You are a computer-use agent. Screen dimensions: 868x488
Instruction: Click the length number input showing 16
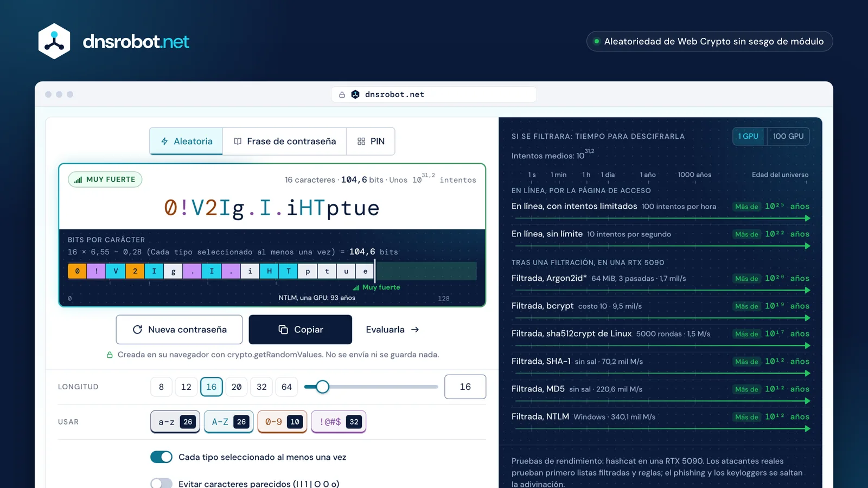[x=465, y=387]
